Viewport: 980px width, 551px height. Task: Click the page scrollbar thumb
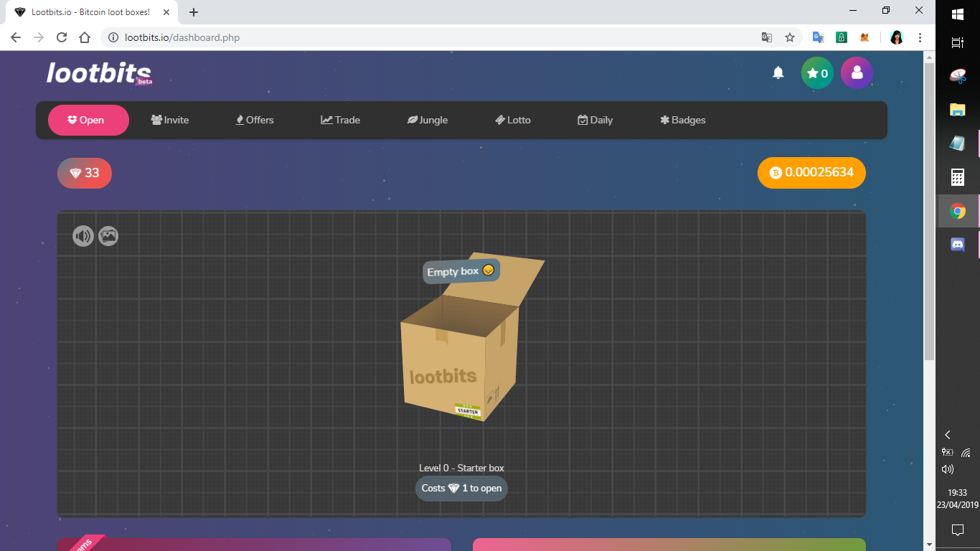click(x=929, y=212)
